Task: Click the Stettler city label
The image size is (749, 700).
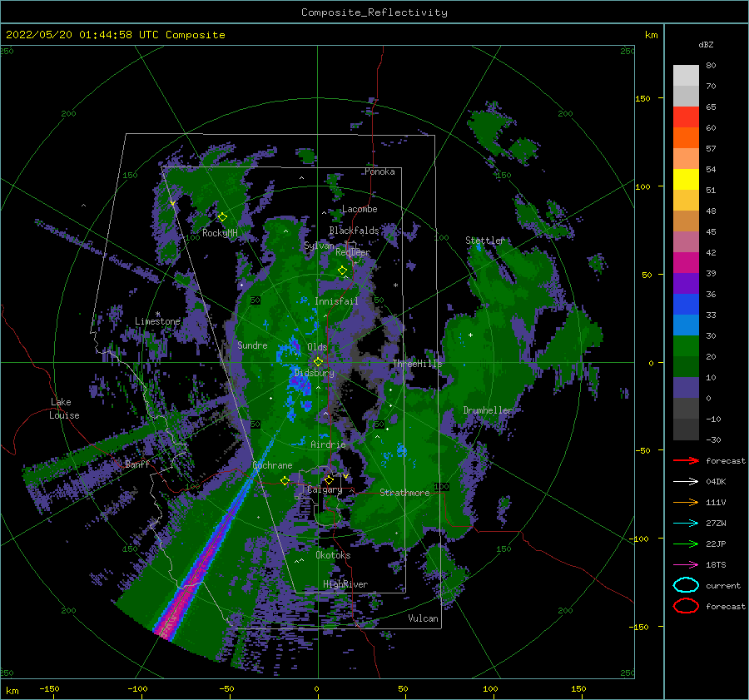Action: 485,241
